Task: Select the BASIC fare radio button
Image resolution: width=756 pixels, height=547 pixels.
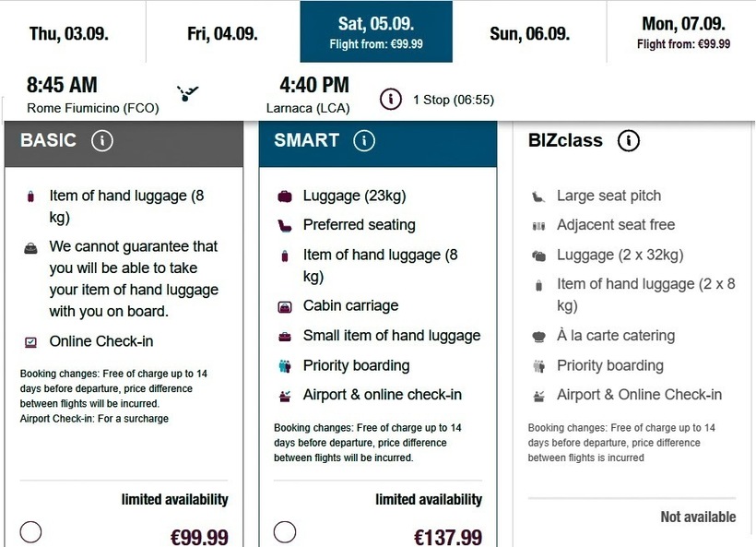Action: coord(30,532)
